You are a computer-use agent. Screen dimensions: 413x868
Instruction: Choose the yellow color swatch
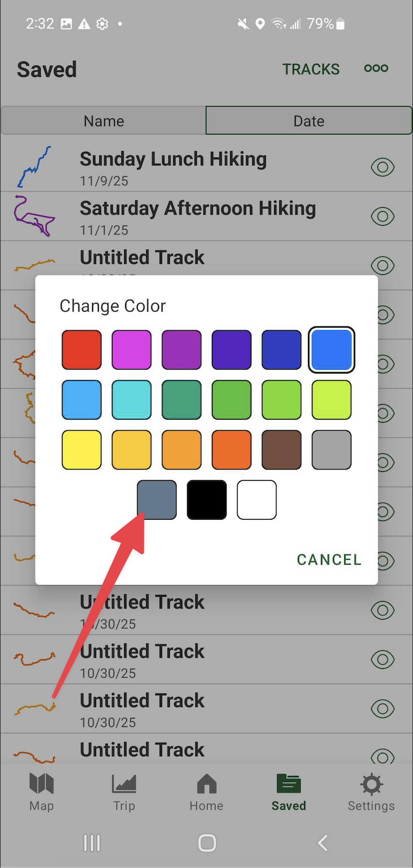click(x=82, y=450)
